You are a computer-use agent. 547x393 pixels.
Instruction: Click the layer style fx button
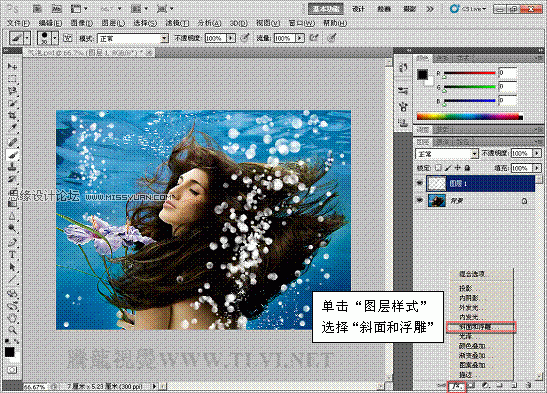(x=457, y=386)
